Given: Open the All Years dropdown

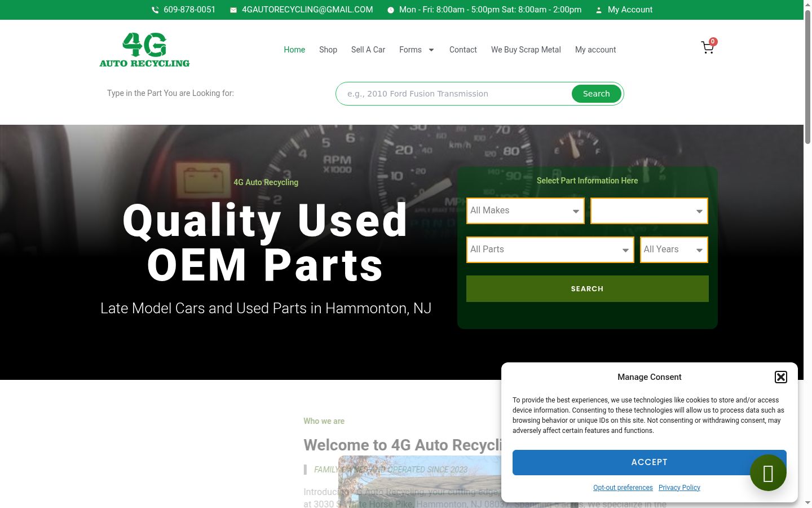Looking at the screenshot, I should (674, 249).
